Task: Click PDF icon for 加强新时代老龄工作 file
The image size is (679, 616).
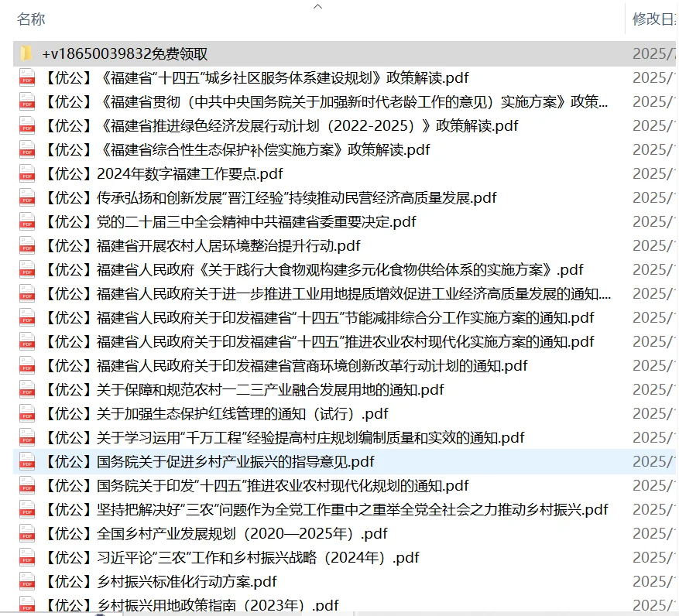Action: point(27,101)
